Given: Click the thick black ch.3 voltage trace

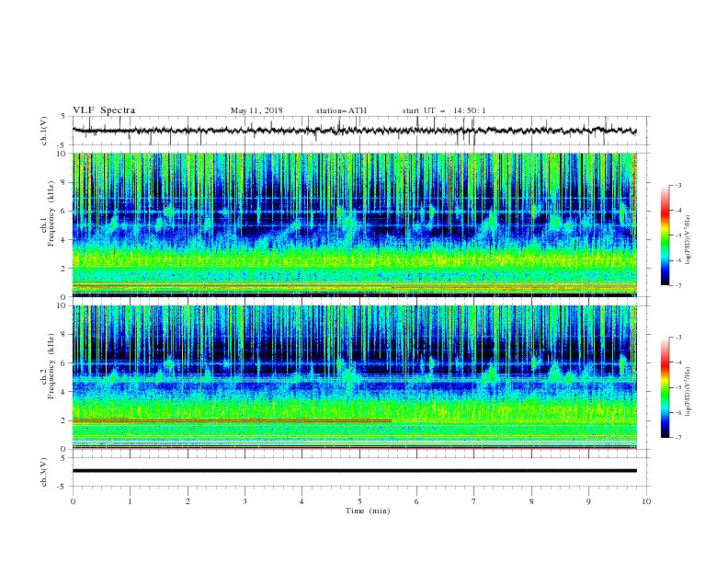Looking at the screenshot, I should tap(354, 471).
